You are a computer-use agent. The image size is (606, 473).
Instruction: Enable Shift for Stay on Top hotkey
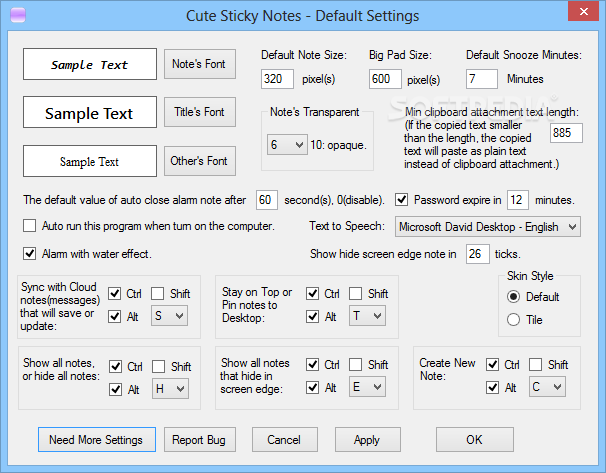[355, 293]
